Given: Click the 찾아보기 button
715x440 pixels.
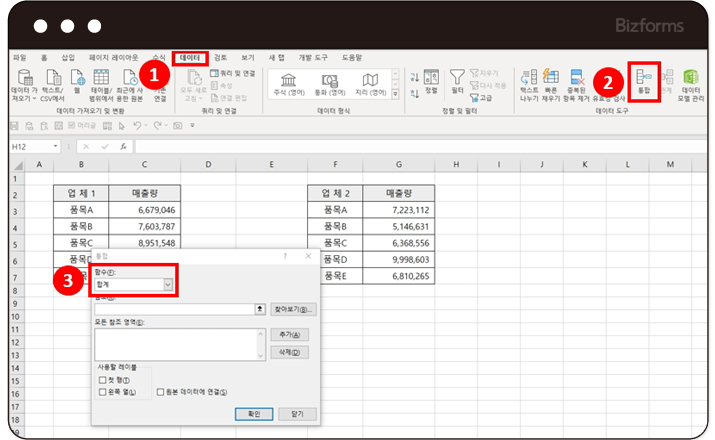Looking at the screenshot, I should (x=293, y=309).
